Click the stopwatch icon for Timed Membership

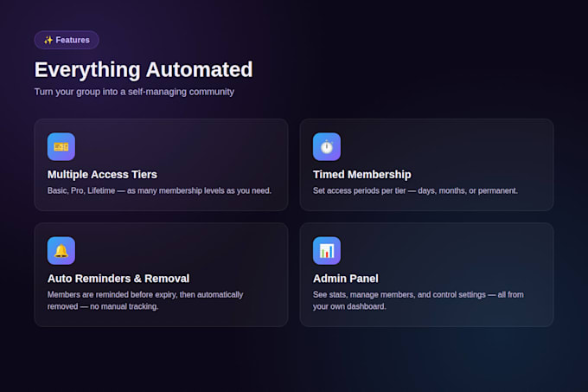[327, 146]
